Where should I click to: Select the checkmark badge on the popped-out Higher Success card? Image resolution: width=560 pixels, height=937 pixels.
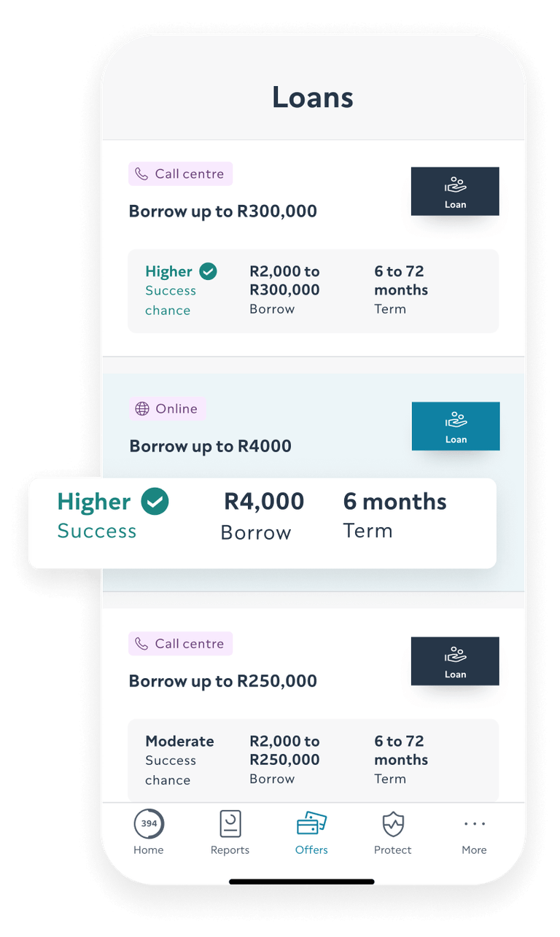pyautogui.click(x=154, y=501)
